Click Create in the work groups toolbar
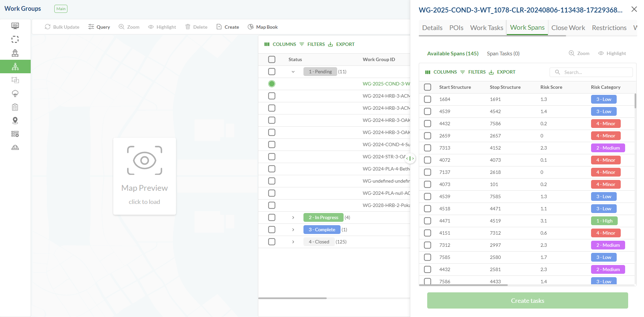 coord(228,27)
